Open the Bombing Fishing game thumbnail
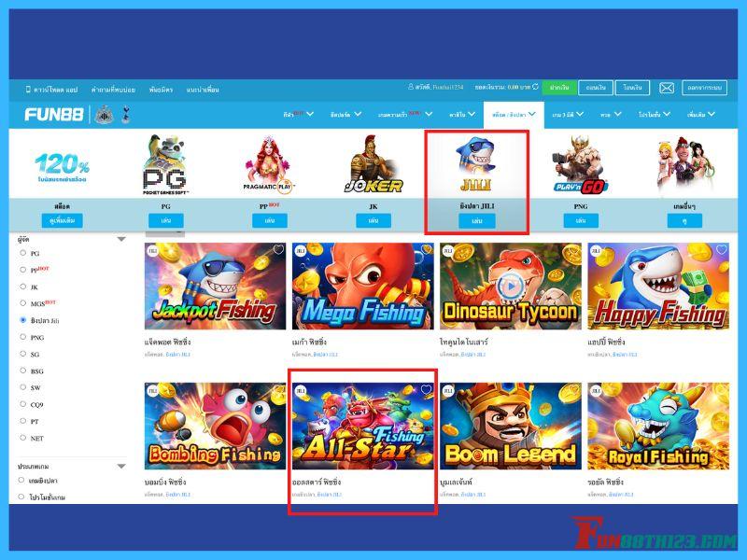Image resolution: width=747 pixels, height=560 pixels. (215, 427)
